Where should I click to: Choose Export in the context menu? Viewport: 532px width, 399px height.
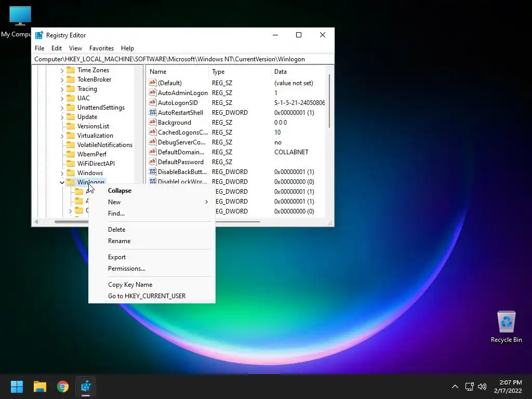[x=152, y=257]
